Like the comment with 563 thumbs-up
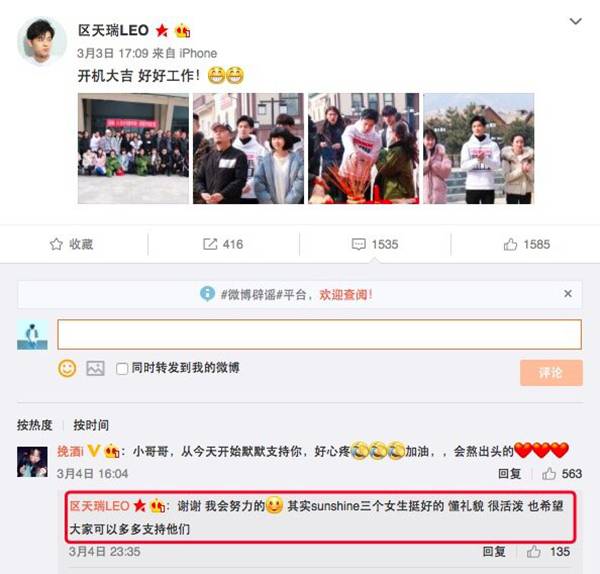This screenshot has height=574, width=600. point(549,474)
